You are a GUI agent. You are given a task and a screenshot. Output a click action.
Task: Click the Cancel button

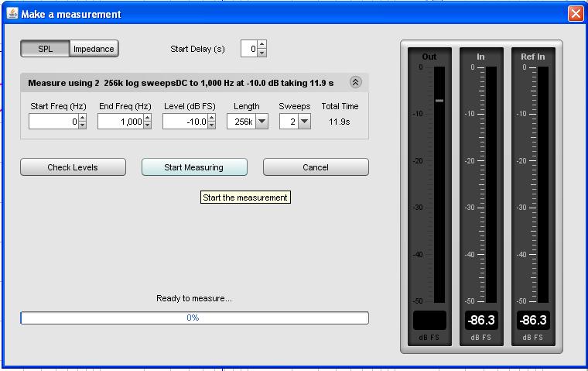316,167
